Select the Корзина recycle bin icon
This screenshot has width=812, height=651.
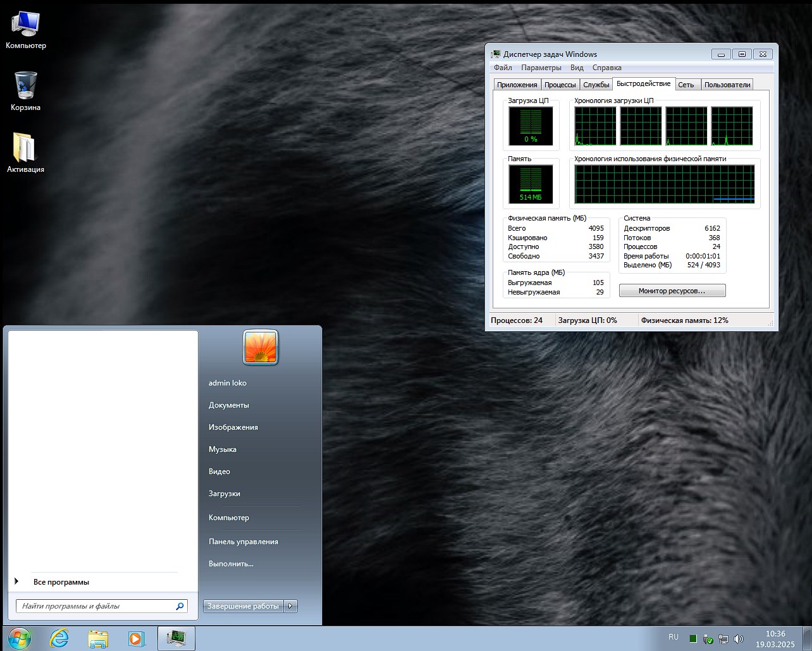pyautogui.click(x=25, y=91)
